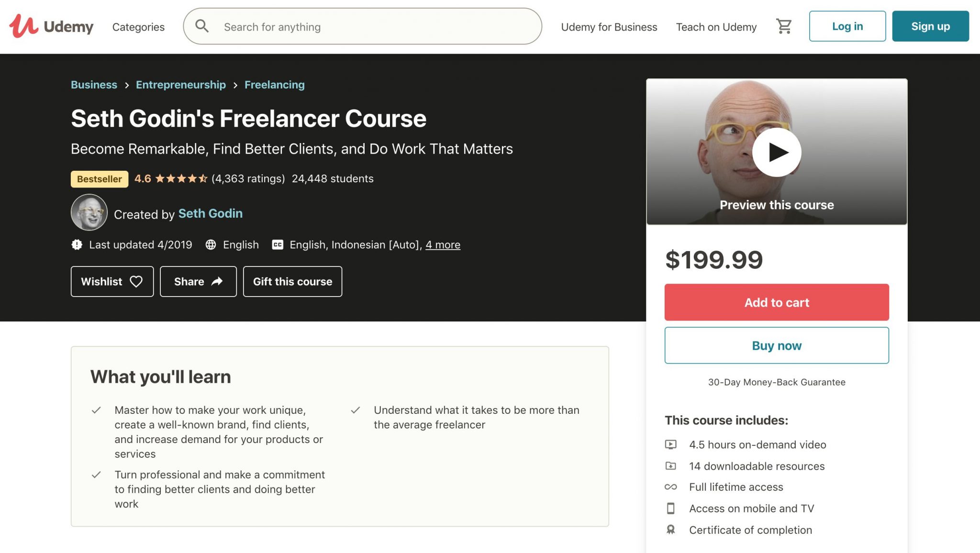
Task: Click the Buy now button
Action: coord(776,345)
